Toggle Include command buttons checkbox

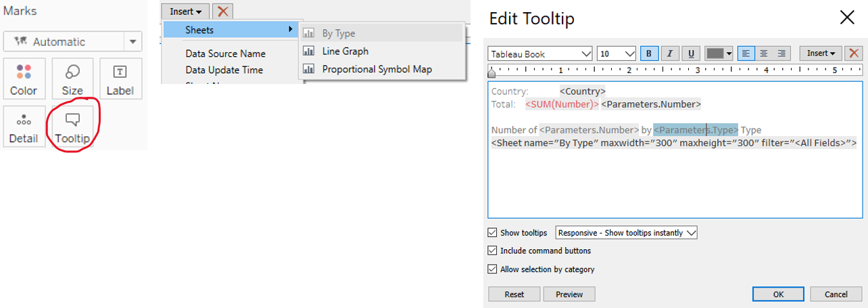[492, 251]
